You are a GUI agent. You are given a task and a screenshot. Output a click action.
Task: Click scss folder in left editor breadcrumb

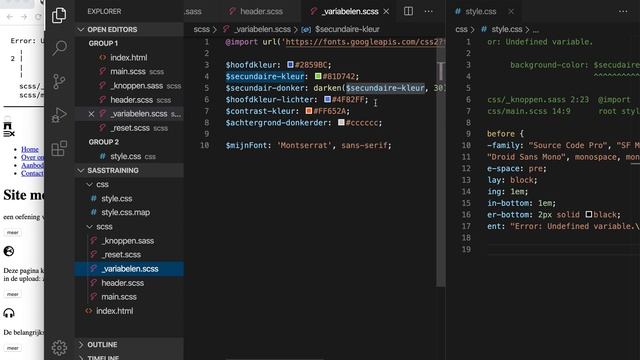[201, 29]
